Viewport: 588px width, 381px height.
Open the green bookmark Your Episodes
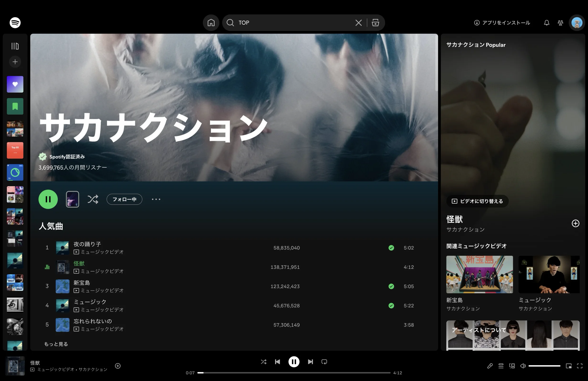(x=15, y=106)
